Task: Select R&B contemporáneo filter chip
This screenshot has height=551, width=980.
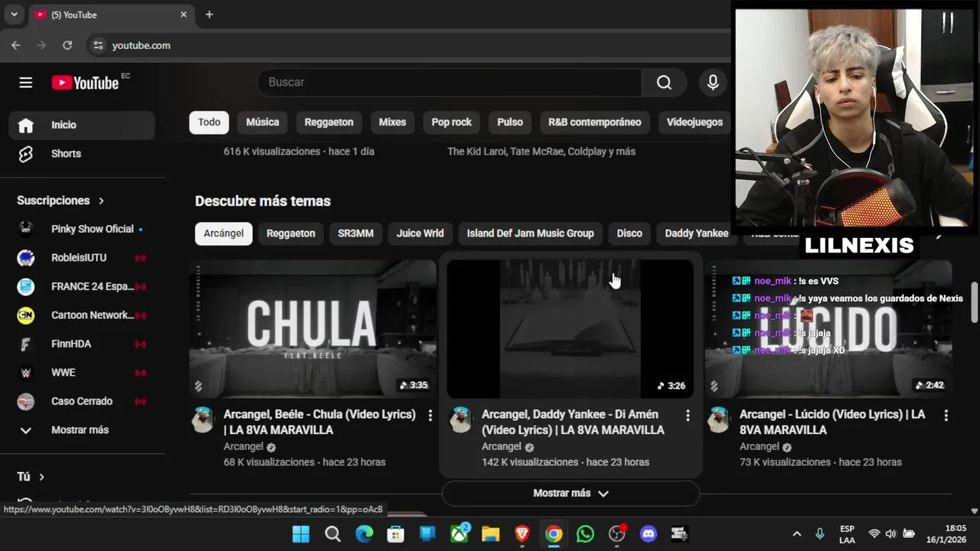Action: coord(595,122)
